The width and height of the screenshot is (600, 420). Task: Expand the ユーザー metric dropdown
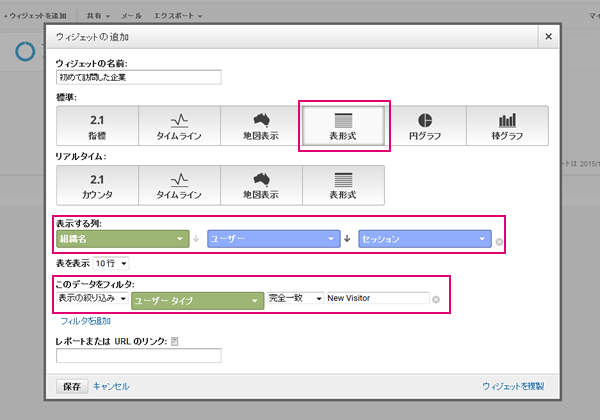tap(272, 240)
